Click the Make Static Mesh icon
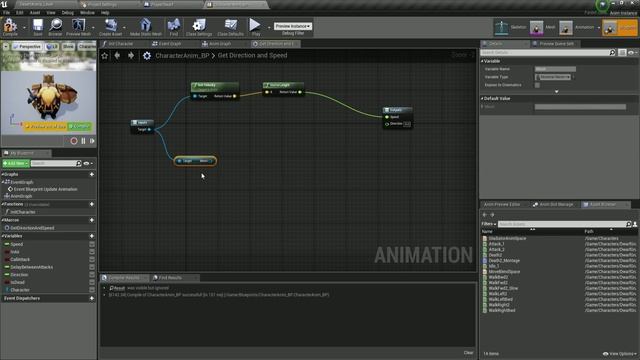This screenshot has width=640, height=360. point(146,26)
